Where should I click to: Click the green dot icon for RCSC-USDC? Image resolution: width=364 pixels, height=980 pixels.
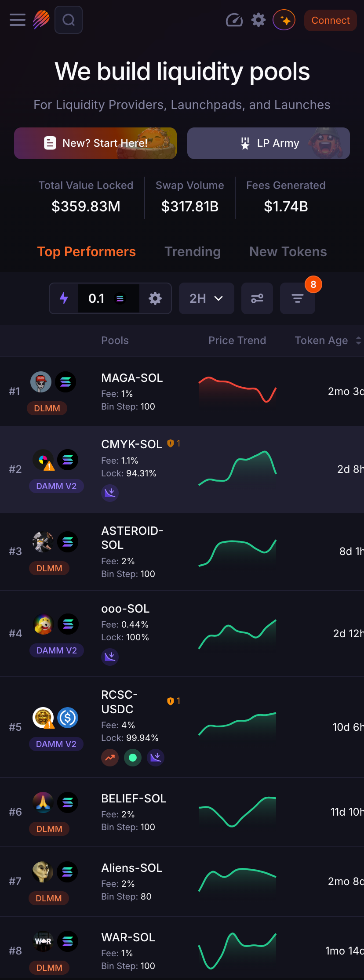tap(133, 758)
